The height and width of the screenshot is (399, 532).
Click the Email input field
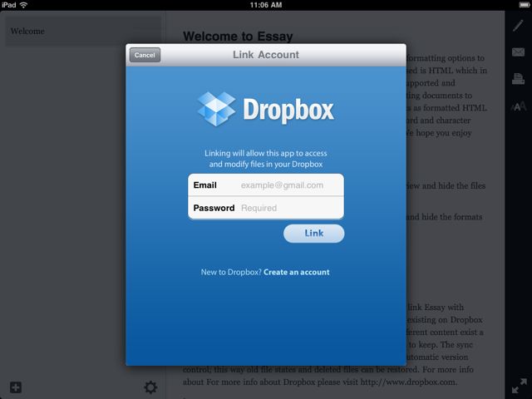266,185
